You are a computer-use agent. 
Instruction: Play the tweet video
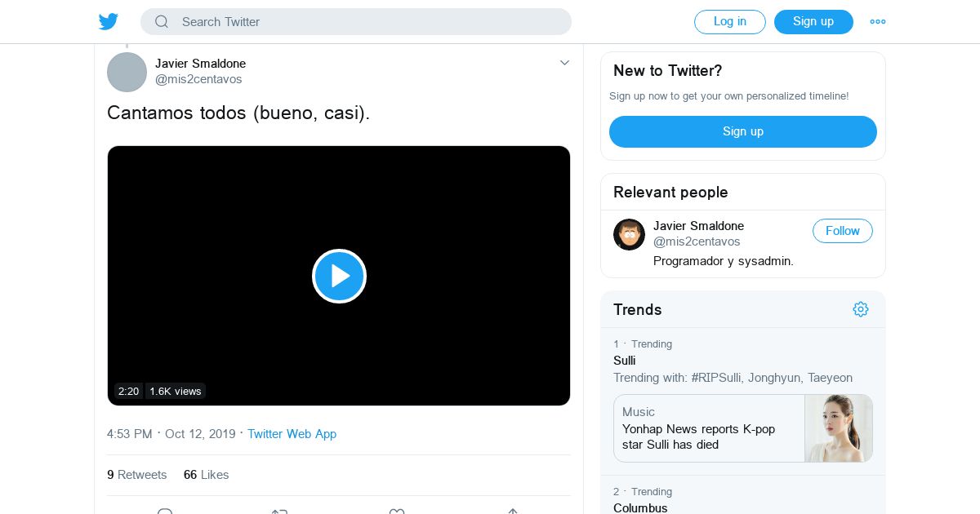[x=339, y=276]
